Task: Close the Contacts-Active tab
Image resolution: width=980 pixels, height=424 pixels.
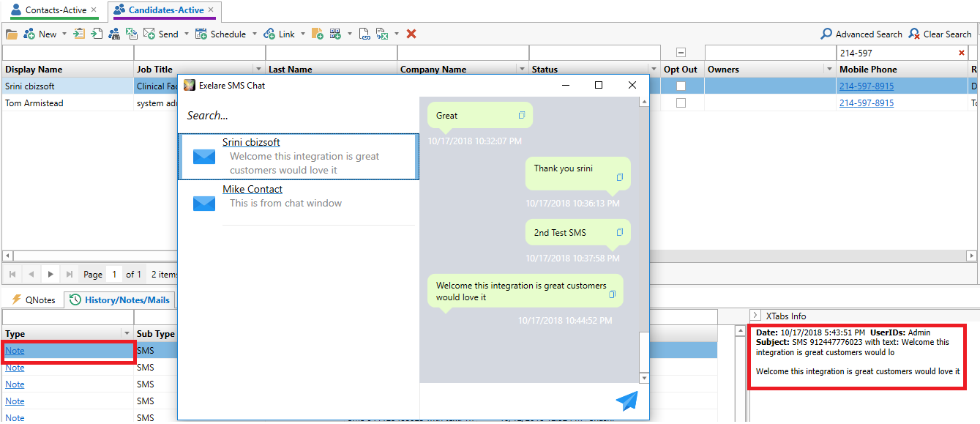Action: (x=94, y=10)
